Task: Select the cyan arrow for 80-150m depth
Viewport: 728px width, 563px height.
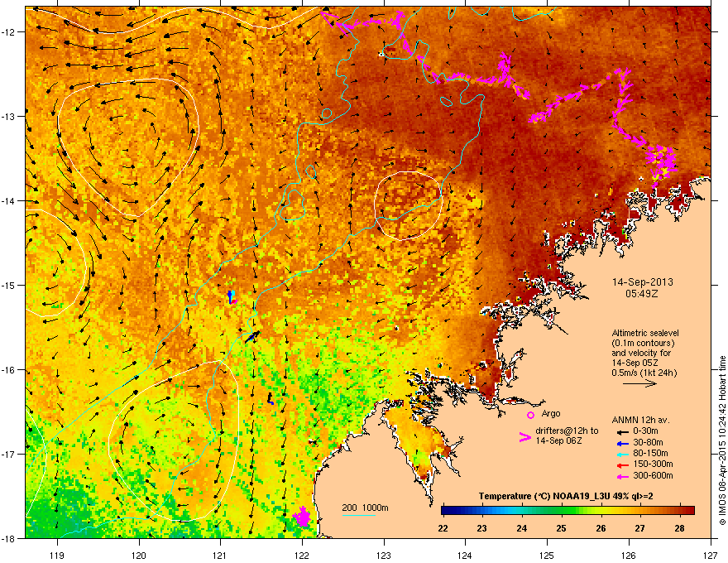Action: 623,454
